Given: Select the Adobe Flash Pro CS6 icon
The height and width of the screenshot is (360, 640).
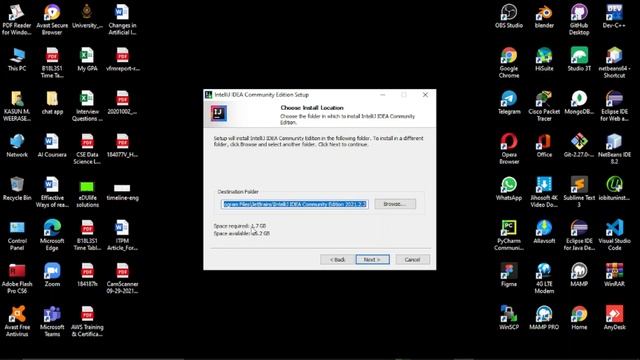Looking at the screenshot, I should pos(17,278).
